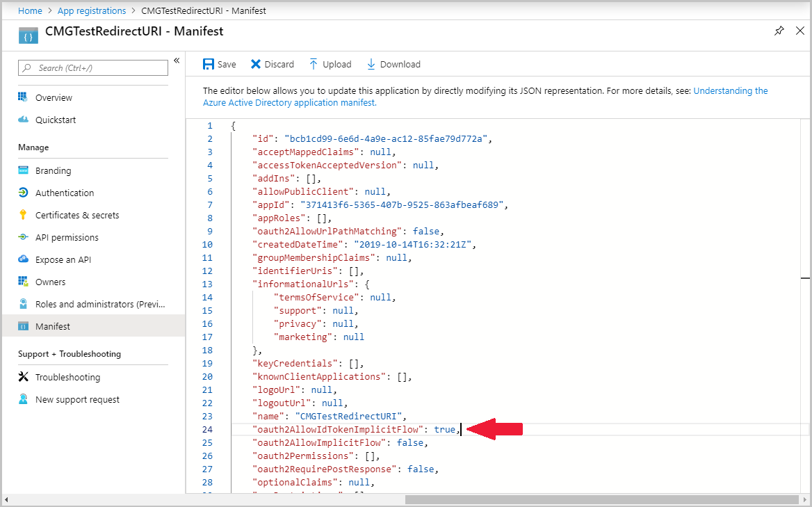Open Certificates & secrets via its key icon
This screenshot has height=507, width=812.
tap(24, 215)
